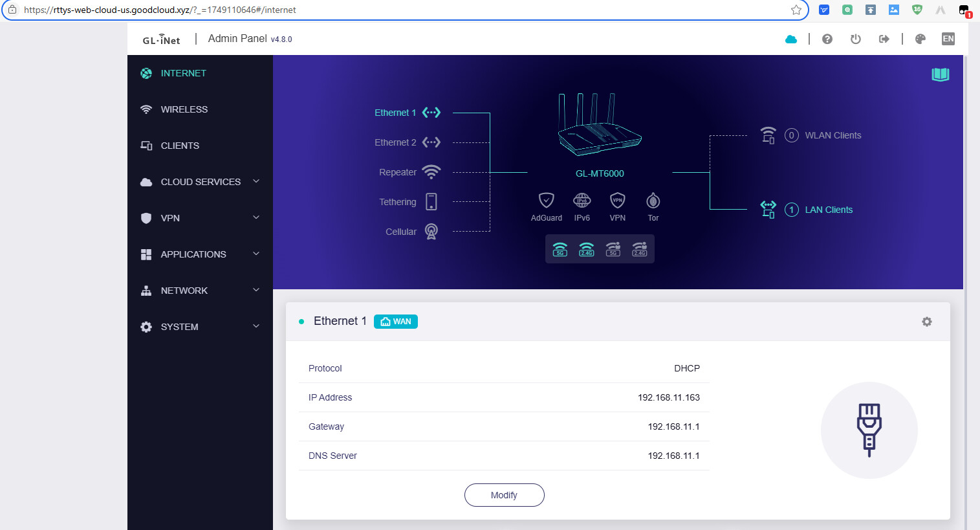This screenshot has width=980, height=530.
Task: Open the theme palette icon
Action: coord(920,39)
